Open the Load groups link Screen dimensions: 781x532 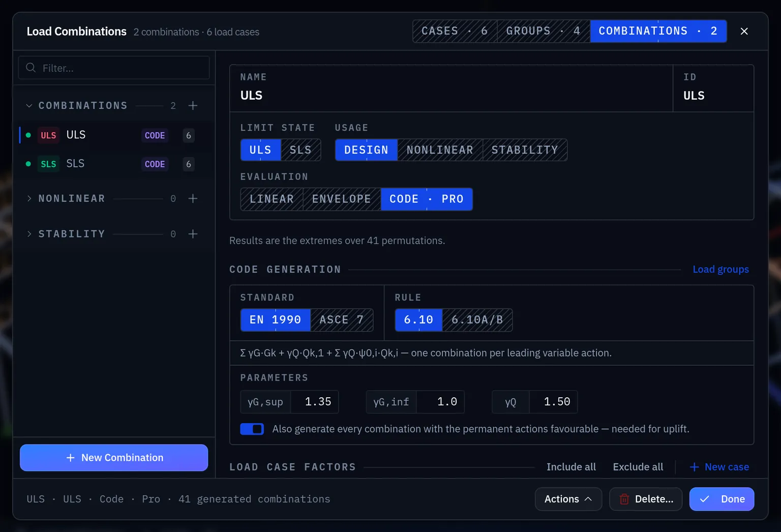pos(720,269)
